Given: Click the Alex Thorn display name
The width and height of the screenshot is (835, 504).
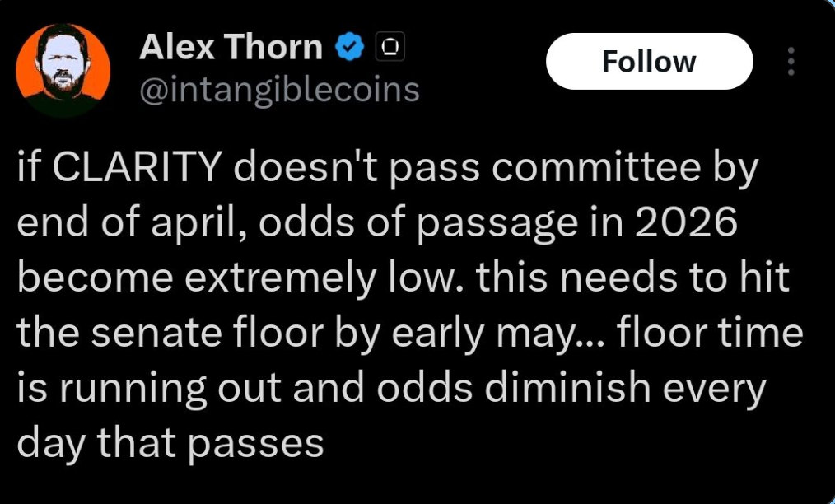Looking at the screenshot, I should (231, 49).
